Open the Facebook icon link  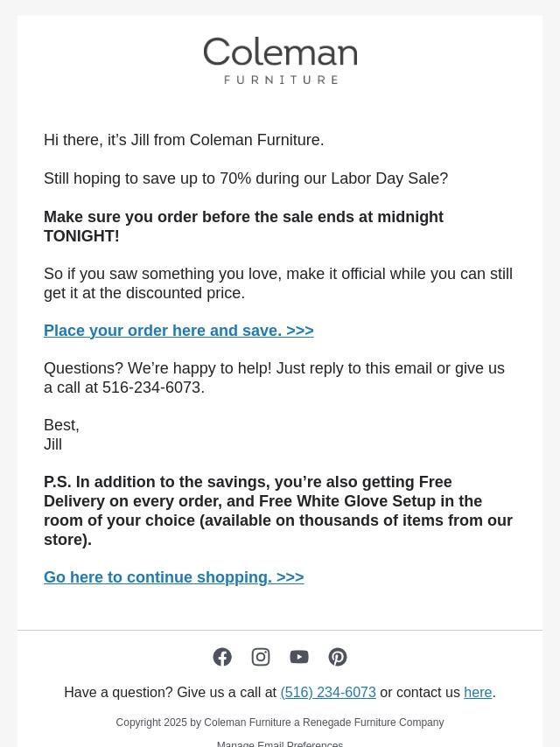coord(222,657)
